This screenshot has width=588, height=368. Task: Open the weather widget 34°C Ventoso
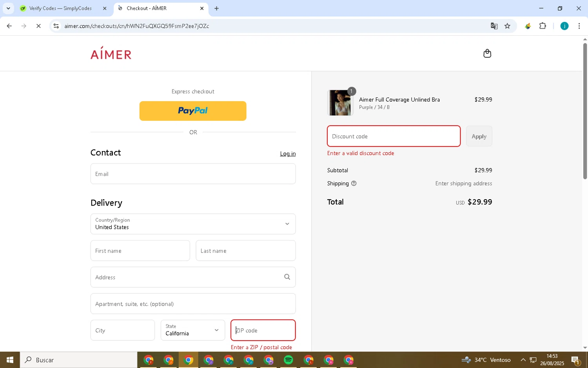(x=486, y=360)
